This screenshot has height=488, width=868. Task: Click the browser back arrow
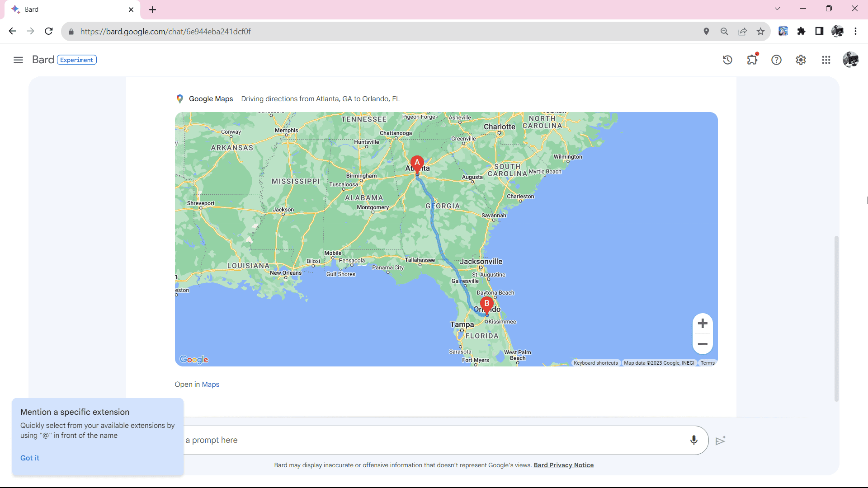[12, 31]
